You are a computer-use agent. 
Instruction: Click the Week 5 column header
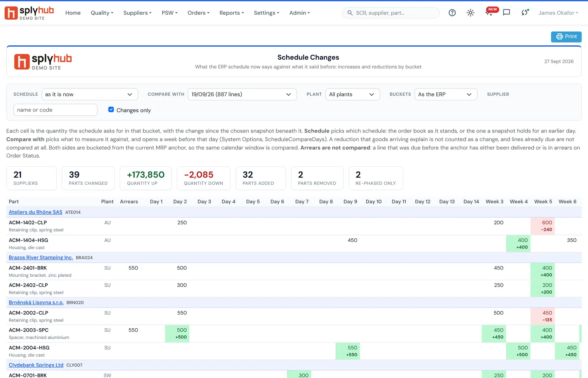[x=543, y=202]
